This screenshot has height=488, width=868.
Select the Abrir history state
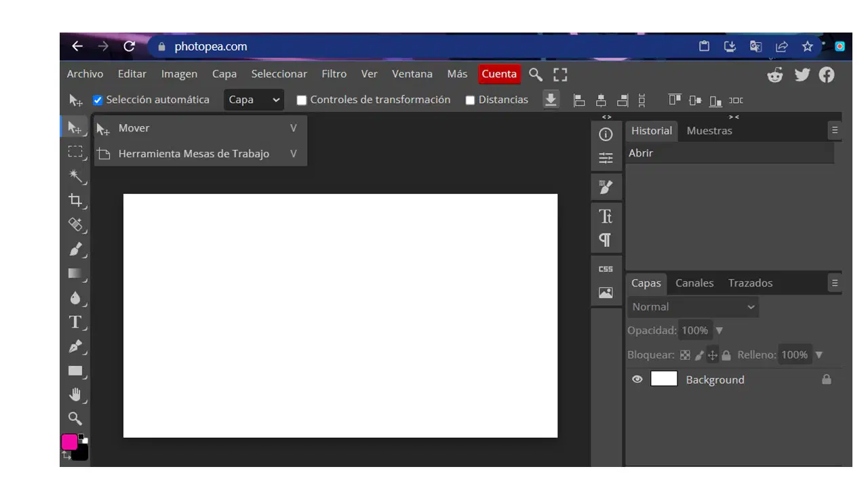pos(729,153)
